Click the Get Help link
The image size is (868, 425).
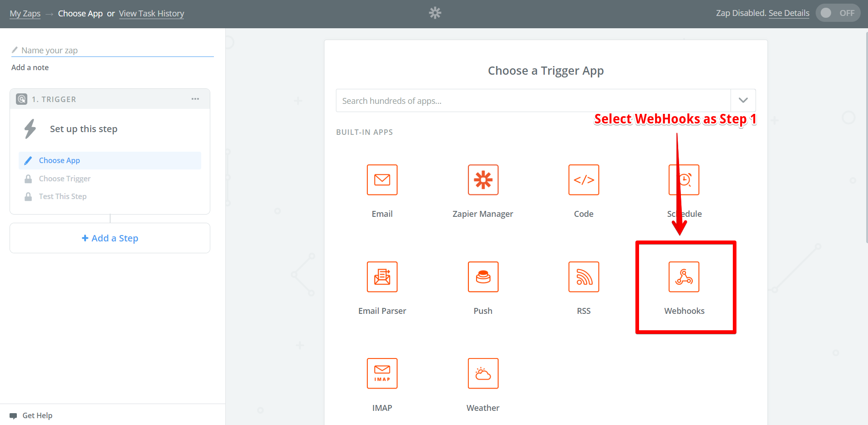coord(37,415)
